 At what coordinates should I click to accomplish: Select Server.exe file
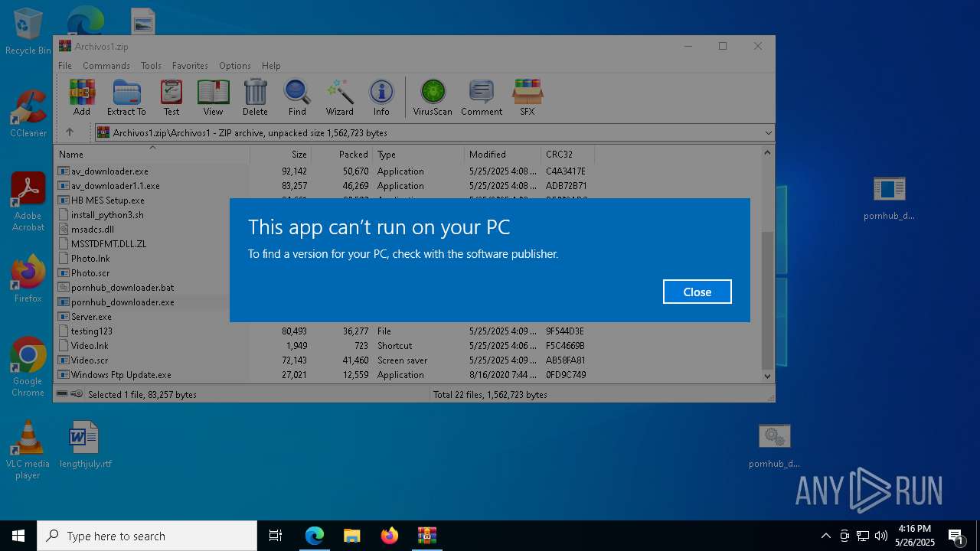[91, 317]
